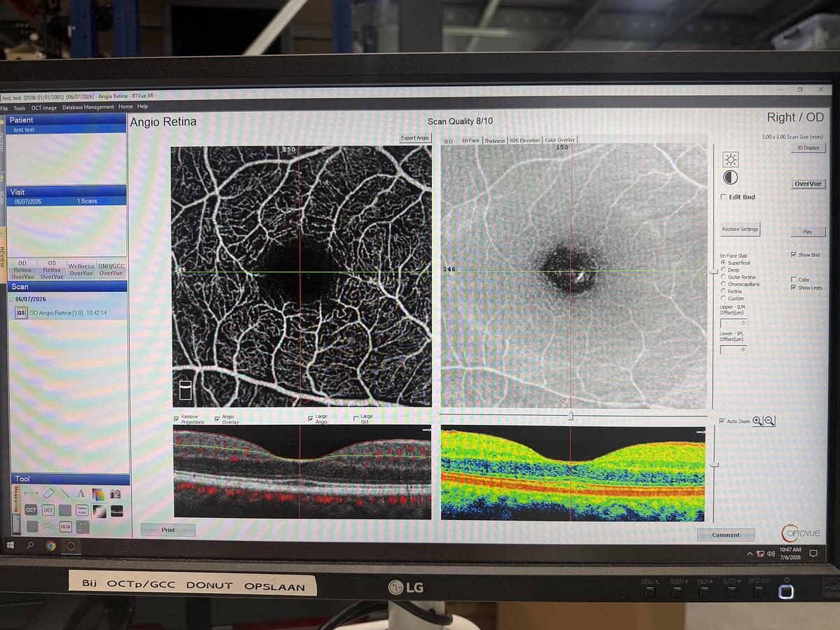
Task: Click the horizontal slider under en face image
Action: [570, 415]
